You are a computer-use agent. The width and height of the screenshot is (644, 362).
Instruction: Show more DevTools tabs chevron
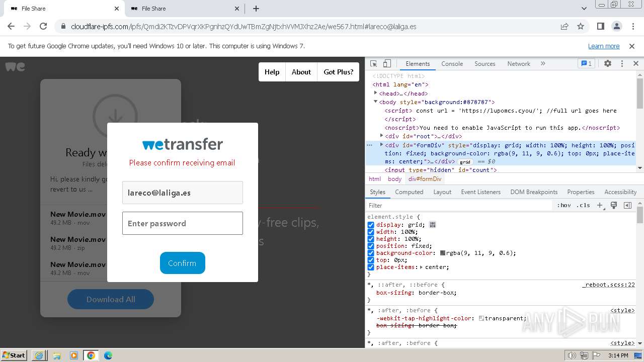543,64
